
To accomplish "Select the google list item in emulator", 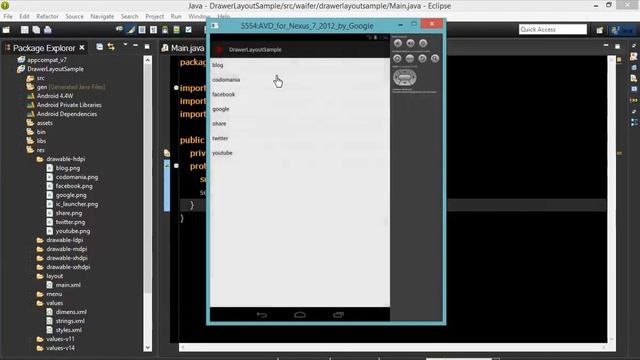I will click(x=300, y=109).
